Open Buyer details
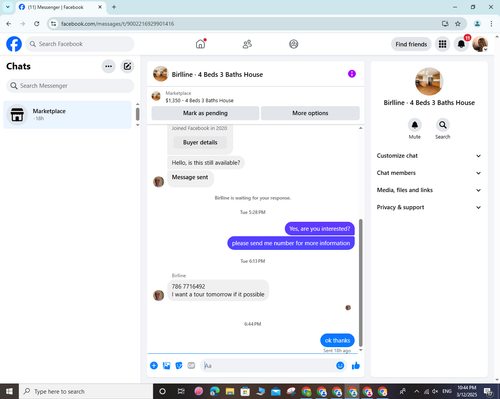Viewport: 500px width, 399px height. [x=200, y=142]
